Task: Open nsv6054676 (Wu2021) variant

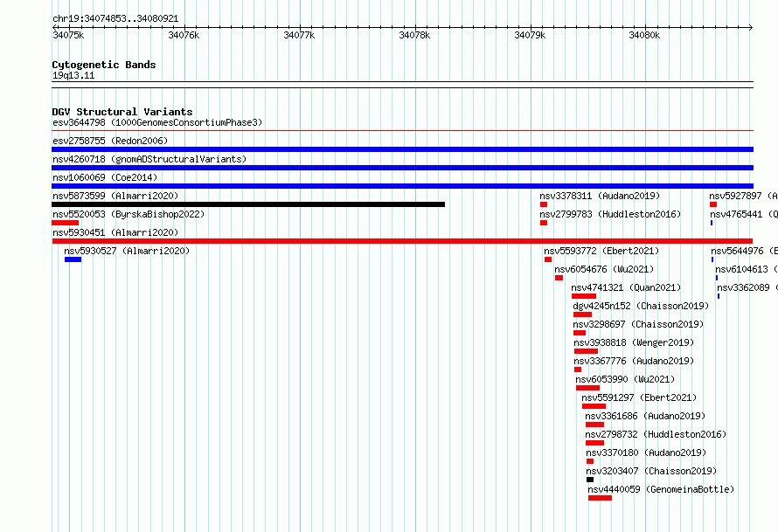Action: (x=604, y=269)
